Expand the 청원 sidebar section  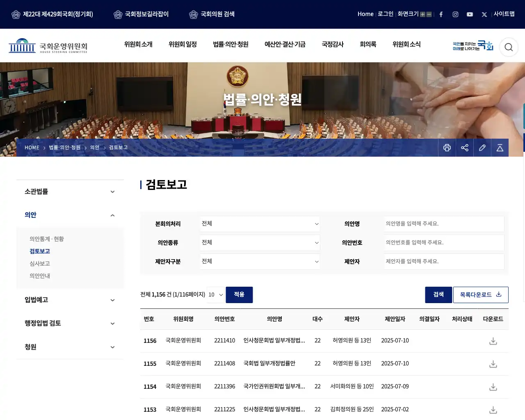click(x=70, y=347)
